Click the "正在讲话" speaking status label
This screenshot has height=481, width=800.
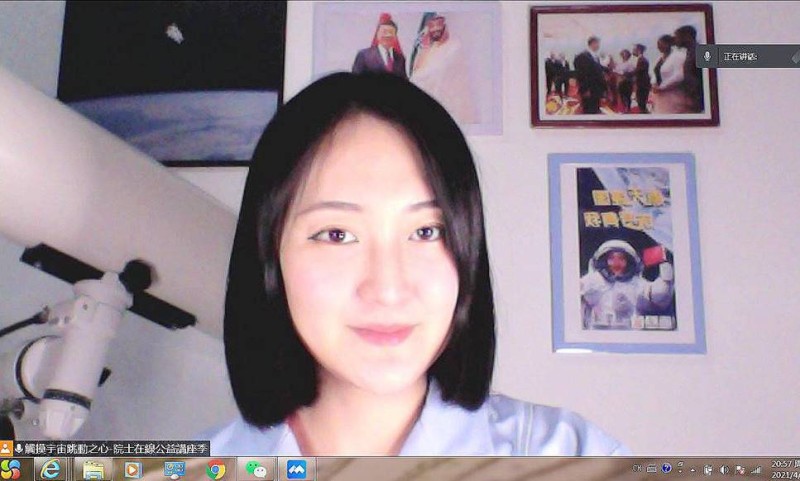741,56
